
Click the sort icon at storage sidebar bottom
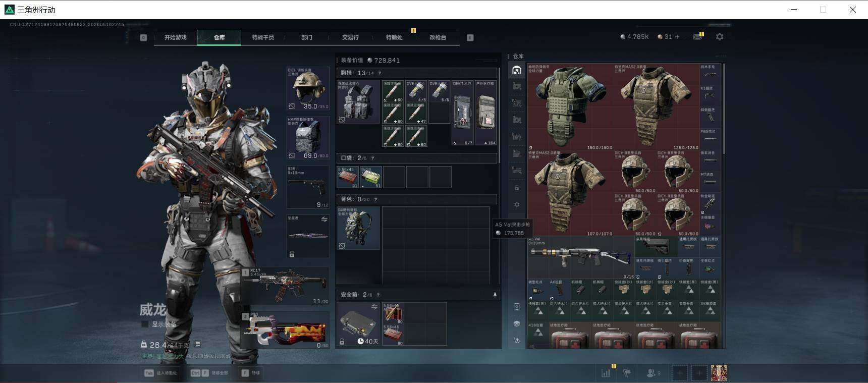[516, 341]
